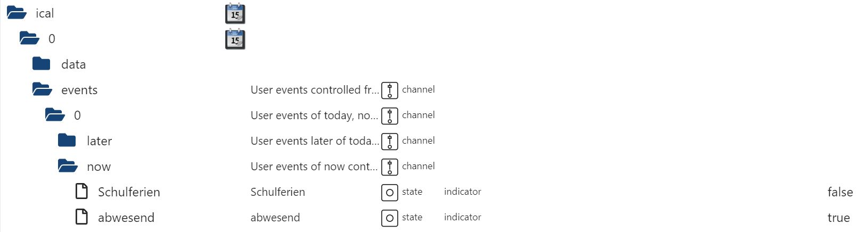The height and width of the screenshot is (232, 868).
Task: Collapse the ical root folder
Action: [x=17, y=13]
